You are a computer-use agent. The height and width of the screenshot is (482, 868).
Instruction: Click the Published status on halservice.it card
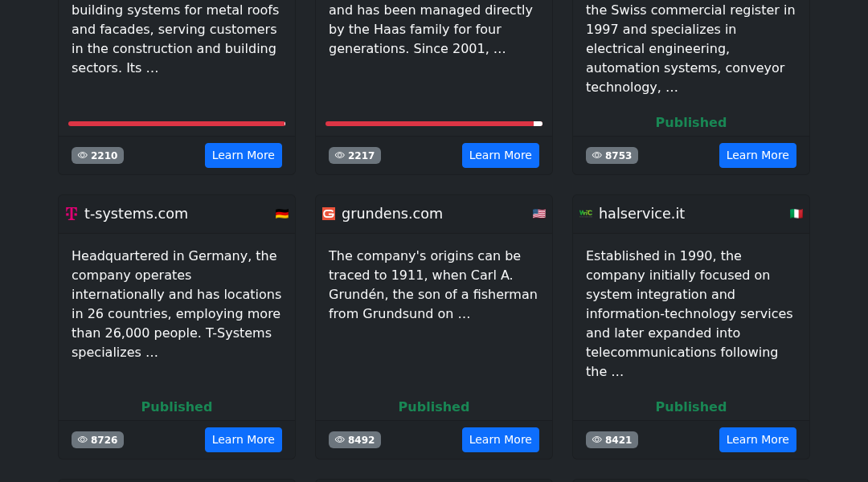(x=691, y=406)
